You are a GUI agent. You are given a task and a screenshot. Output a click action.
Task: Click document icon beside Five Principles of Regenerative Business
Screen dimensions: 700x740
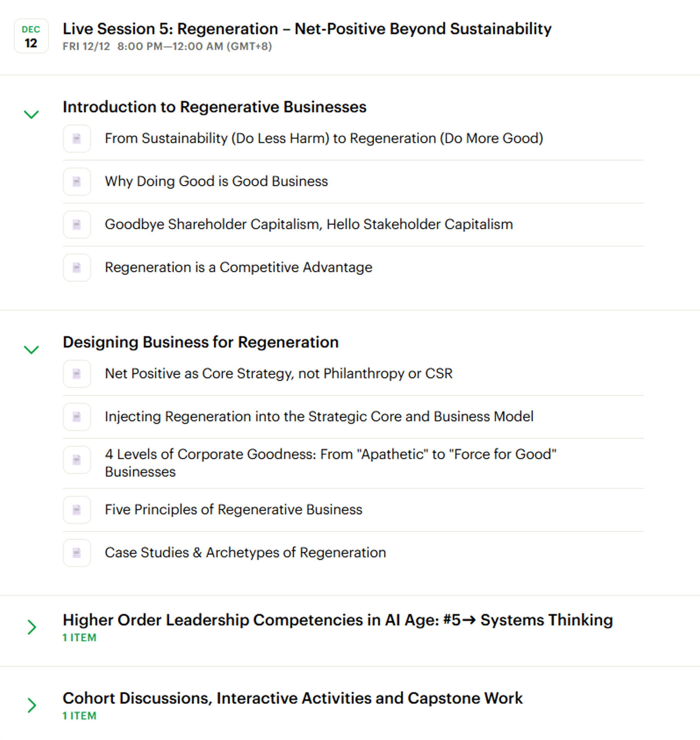pos(77,510)
